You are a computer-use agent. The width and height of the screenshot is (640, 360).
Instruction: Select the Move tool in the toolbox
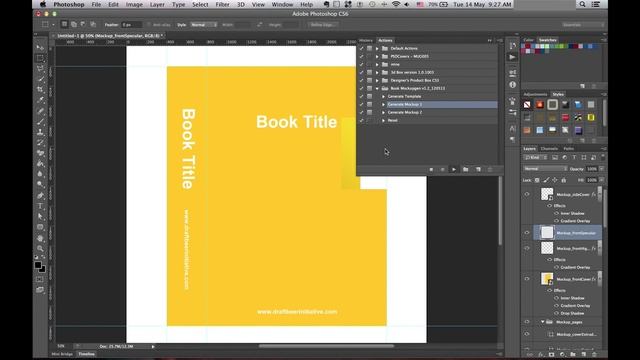pos(40,48)
